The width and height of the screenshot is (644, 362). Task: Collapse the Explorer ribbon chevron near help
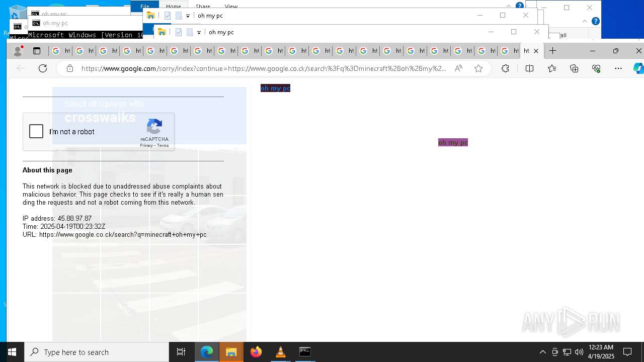584,21
